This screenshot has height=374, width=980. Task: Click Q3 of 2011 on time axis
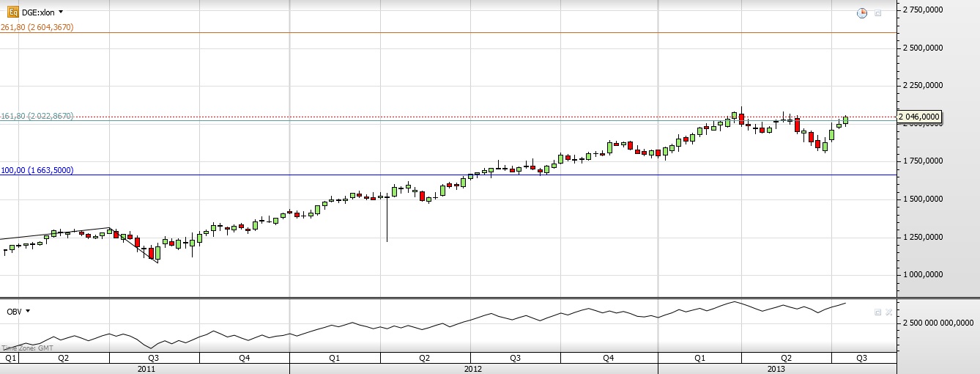tap(154, 359)
